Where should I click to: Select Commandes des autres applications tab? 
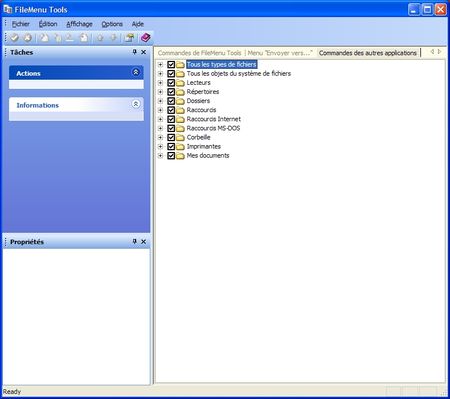pyautogui.click(x=368, y=53)
